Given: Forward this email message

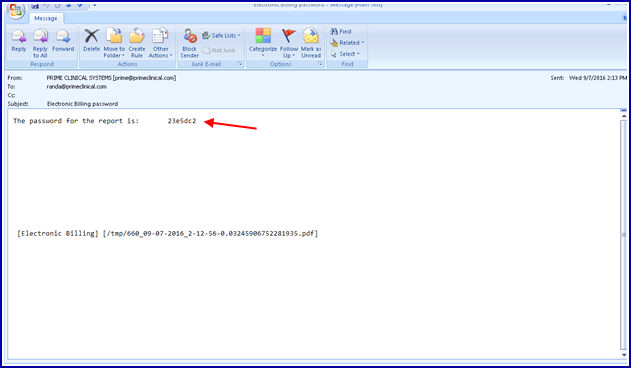Looking at the screenshot, I should point(63,41).
